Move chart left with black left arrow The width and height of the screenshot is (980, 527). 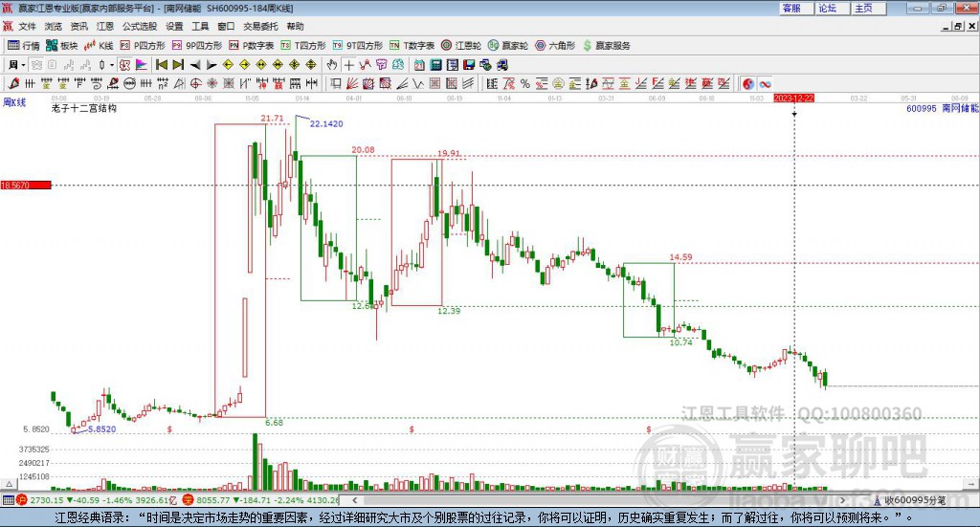tap(195, 65)
